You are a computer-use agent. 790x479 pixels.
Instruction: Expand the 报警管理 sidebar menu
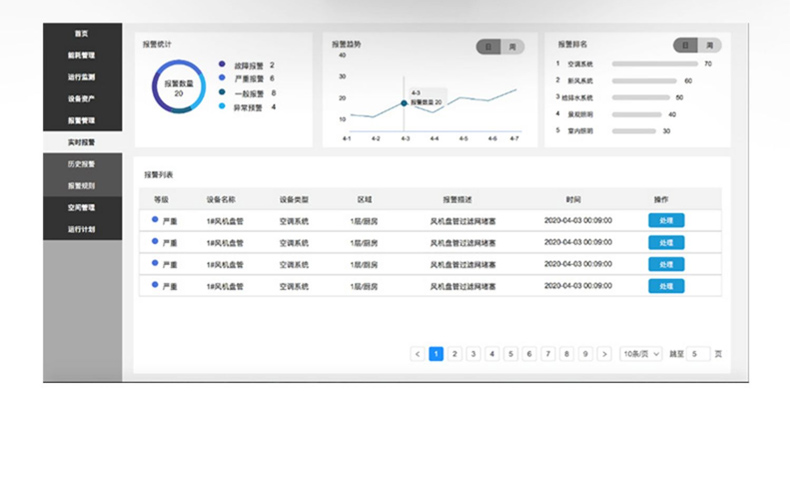[x=82, y=121]
